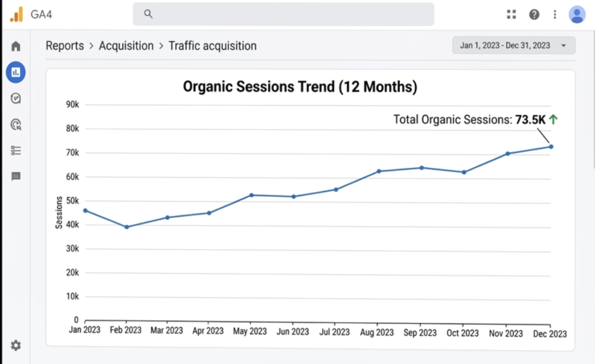Click the Aug 2023 data point

(x=379, y=171)
